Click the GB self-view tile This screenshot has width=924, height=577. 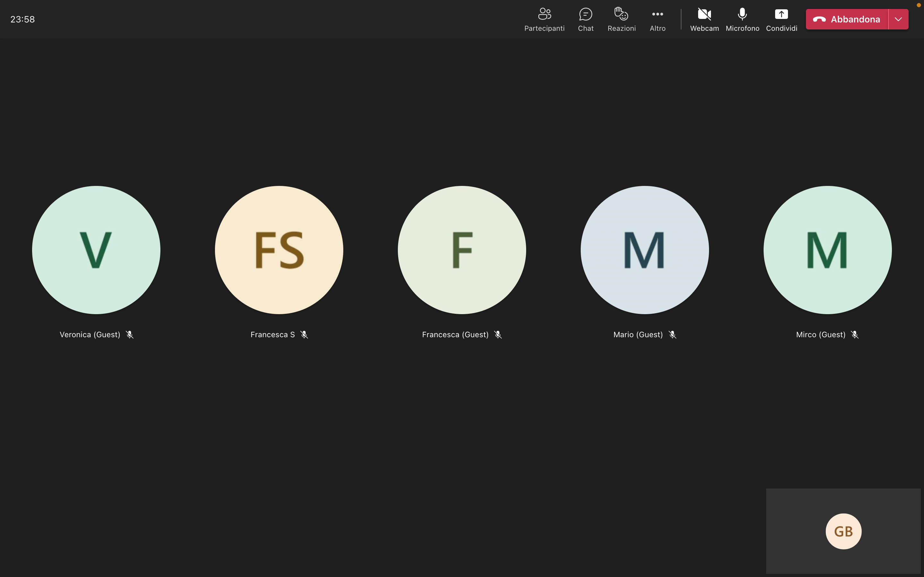(x=843, y=531)
